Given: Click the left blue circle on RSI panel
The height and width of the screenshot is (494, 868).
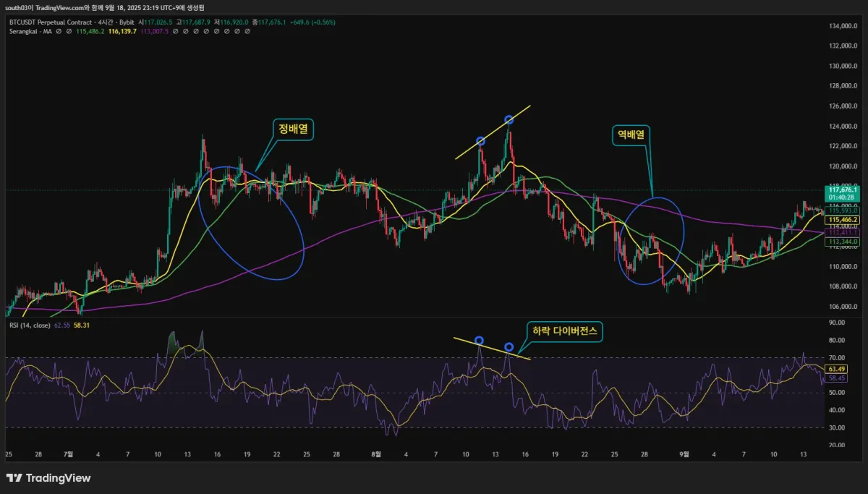Looking at the screenshot, I should coord(479,340).
